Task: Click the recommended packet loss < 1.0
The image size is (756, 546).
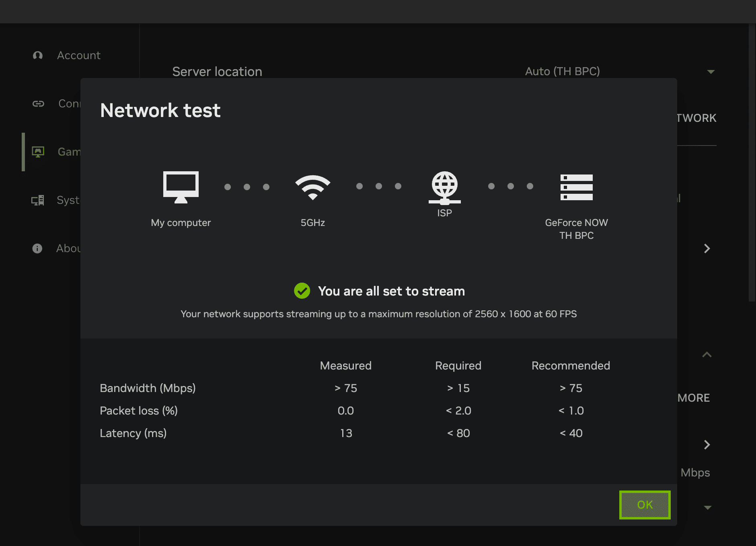Action: pos(571,411)
